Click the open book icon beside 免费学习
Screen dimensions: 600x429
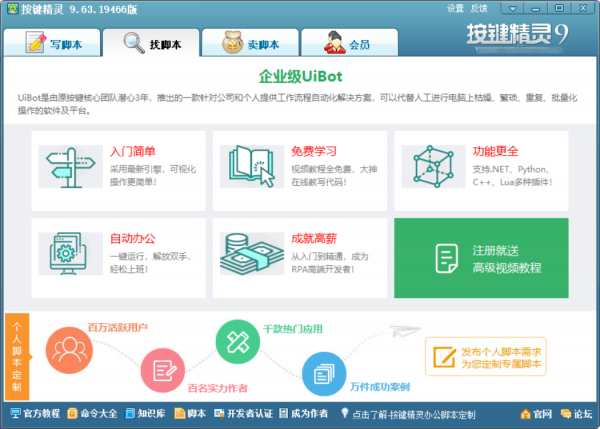pyautogui.click(x=252, y=166)
